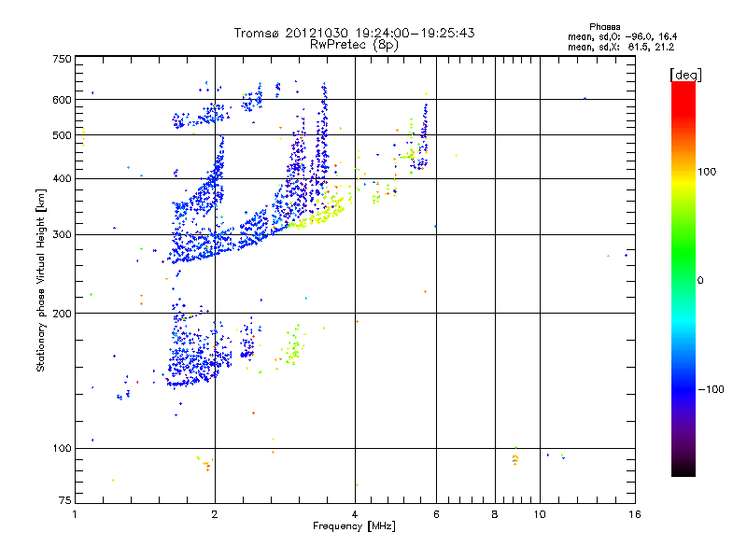
Task: Click the green echo cluster near 3 MHz, 170 km
Action: [x=291, y=346]
